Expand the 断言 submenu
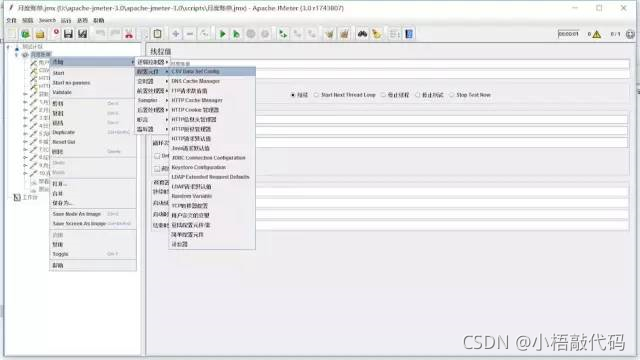The image size is (640, 360). tap(152, 120)
